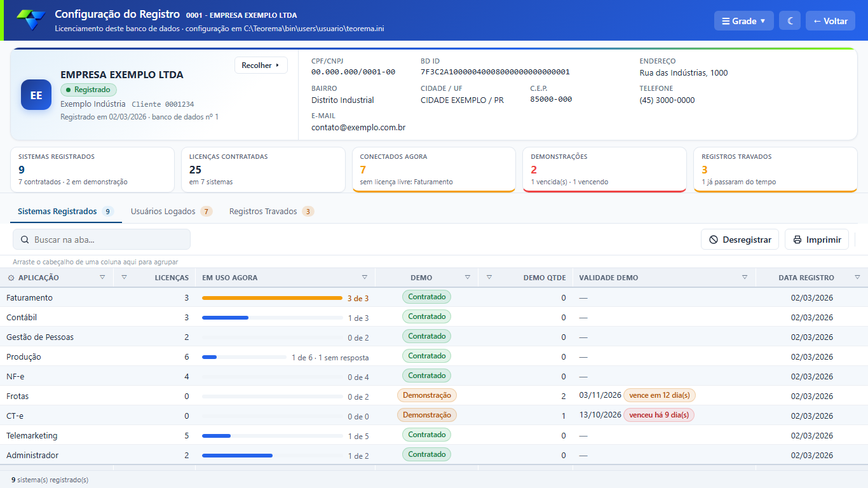Open filter dropdown of Validade Demo column
868x488 pixels.
pos(745,277)
